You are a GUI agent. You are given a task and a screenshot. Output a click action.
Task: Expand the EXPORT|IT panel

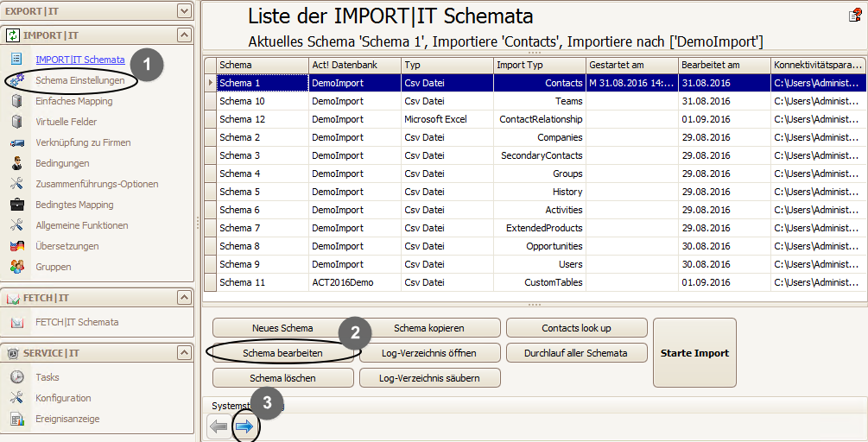184,10
